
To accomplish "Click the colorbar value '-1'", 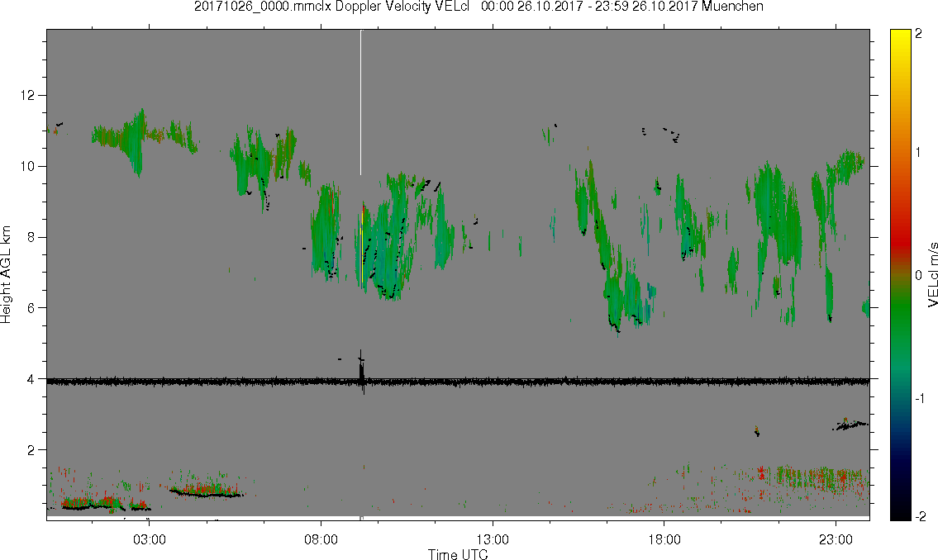I will pyautogui.click(x=921, y=398).
